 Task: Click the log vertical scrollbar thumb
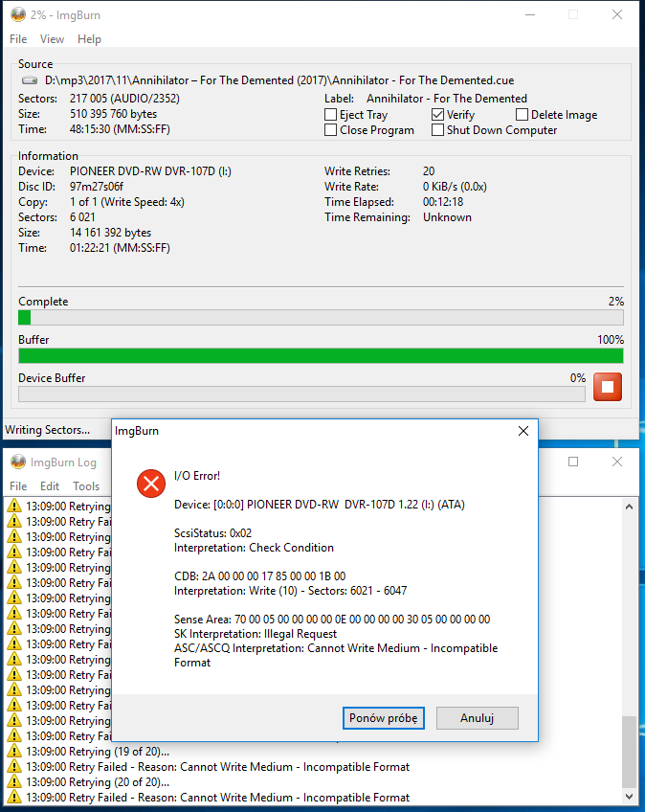tap(629, 752)
